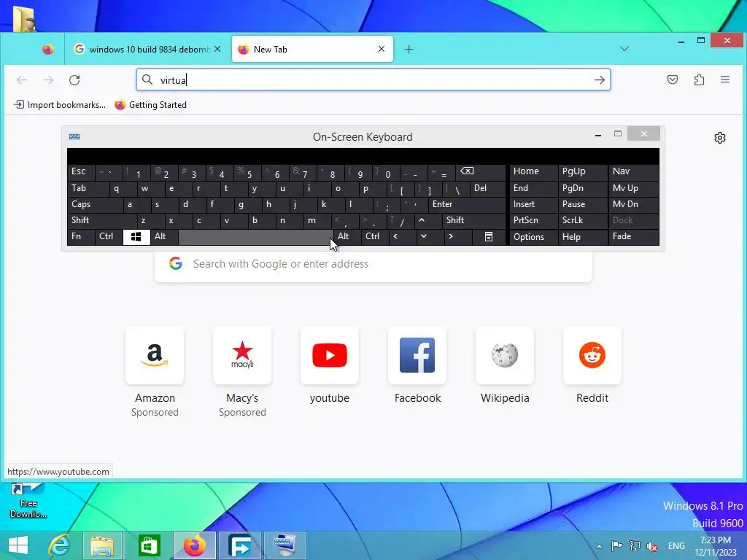The width and height of the screenshot is (747, 560).
Task: Click the muted volume tray icon
Action: [x=652, y=546]
